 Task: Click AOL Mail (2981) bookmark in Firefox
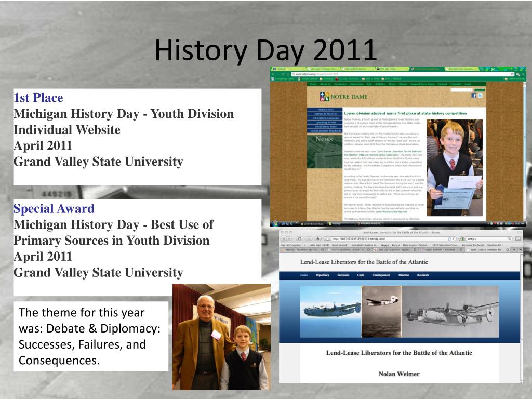tap(320, 245)
